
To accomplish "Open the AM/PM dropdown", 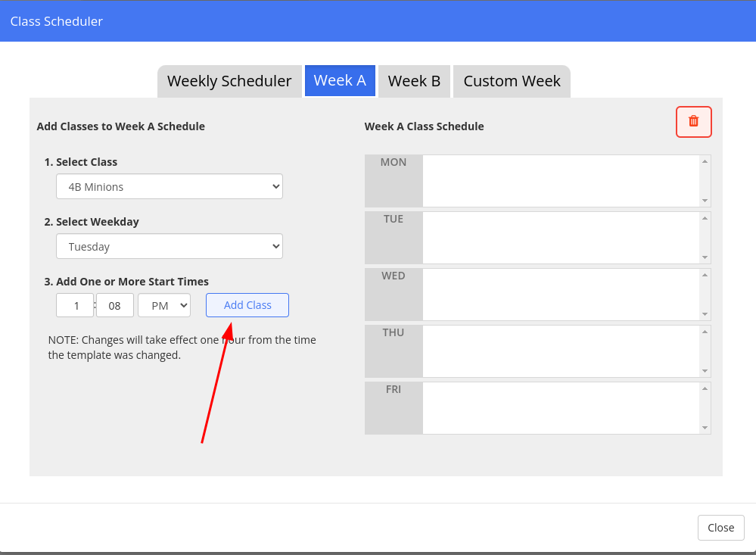I will click(164, 305).
